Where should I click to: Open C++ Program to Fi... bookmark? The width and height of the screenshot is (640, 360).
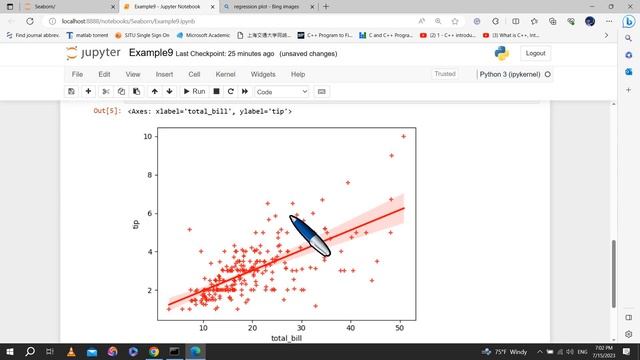325,36
